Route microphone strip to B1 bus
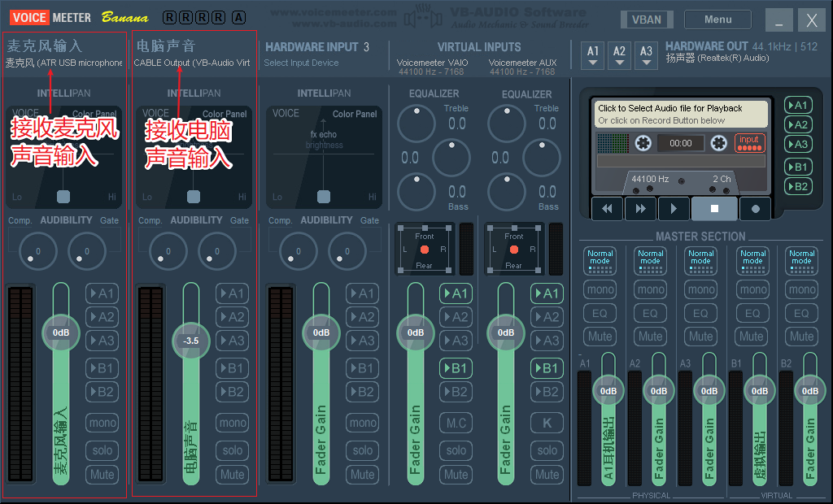Screen dimensions: 833x504 coord(102,368)
